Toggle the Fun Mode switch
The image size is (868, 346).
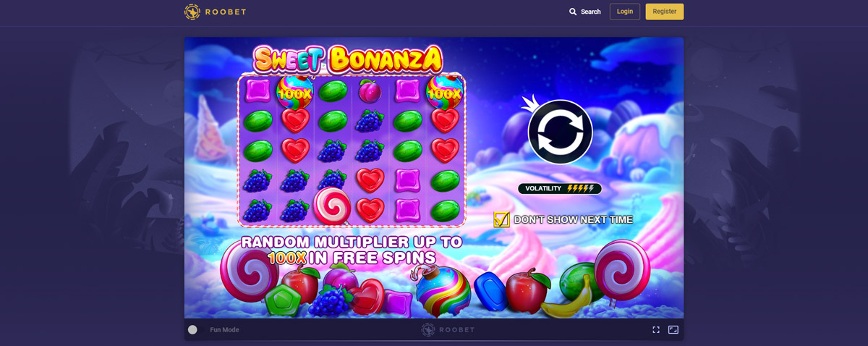tap(192, 329)
